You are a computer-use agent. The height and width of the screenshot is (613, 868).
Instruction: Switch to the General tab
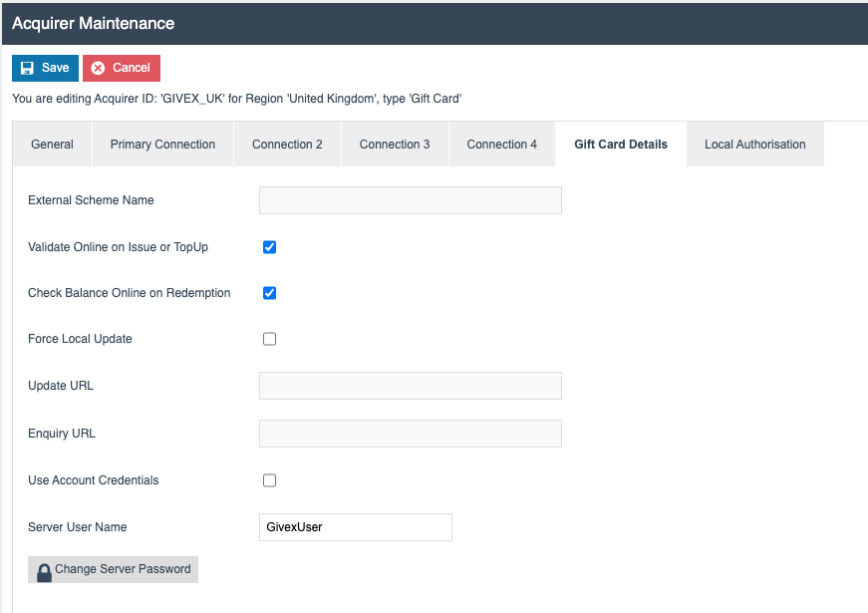[52, 144]
